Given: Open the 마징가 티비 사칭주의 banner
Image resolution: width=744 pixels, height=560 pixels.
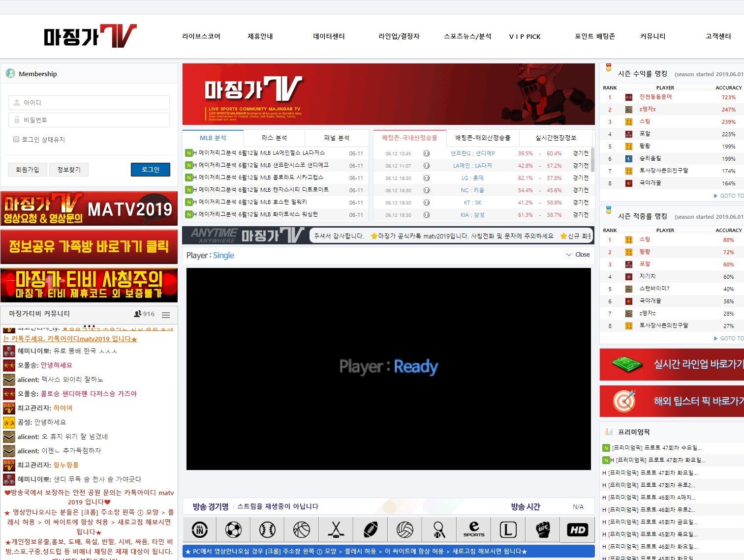Looking at the screenshot, I should (x=89, y=285).
